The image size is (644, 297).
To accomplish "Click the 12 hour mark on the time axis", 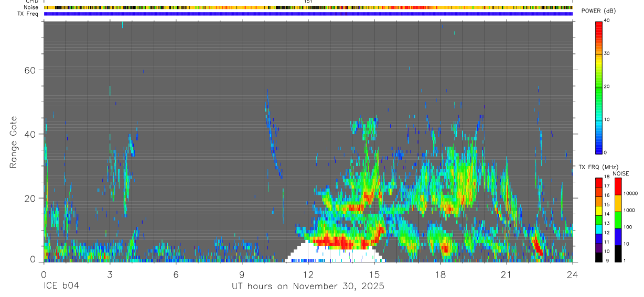I will tap(308, 274).
